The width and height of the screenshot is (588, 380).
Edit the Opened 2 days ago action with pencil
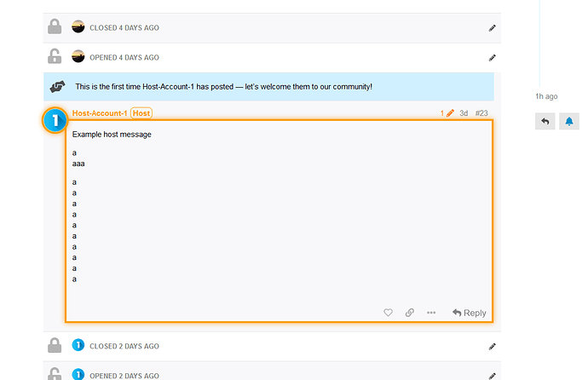pos(492,376)
